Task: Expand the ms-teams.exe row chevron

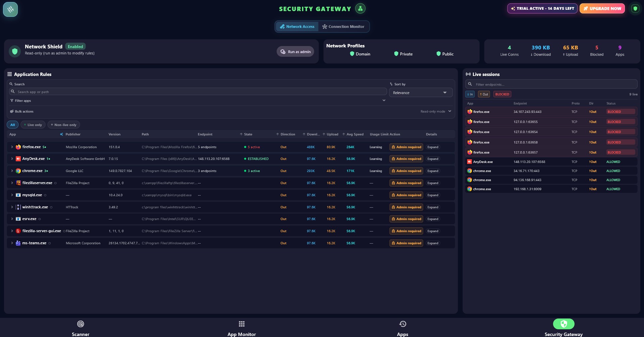Action: pos(12,243)
